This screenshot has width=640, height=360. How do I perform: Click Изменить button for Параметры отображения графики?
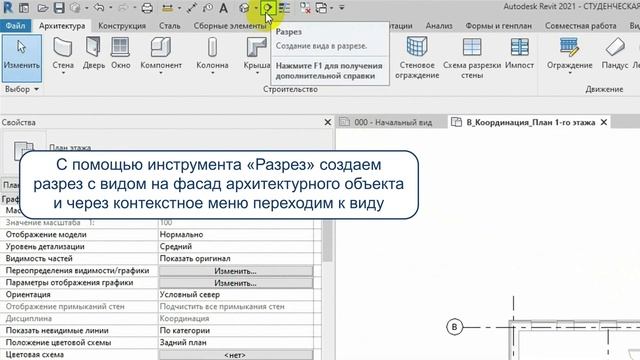(x=236, y=283)
